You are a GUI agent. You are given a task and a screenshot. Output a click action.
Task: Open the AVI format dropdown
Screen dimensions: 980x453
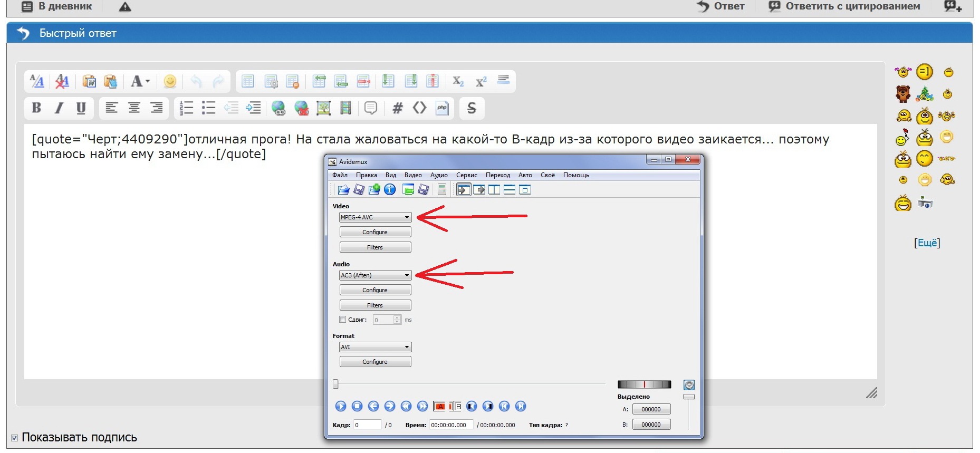pos(375,347)
